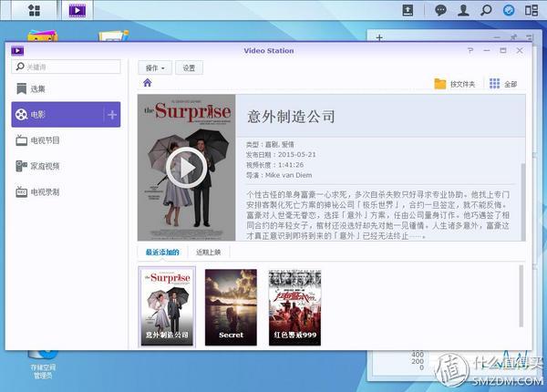547x392 pixels.
Task: Switch to the 近期上映 tab
Action: click(209, 253)
